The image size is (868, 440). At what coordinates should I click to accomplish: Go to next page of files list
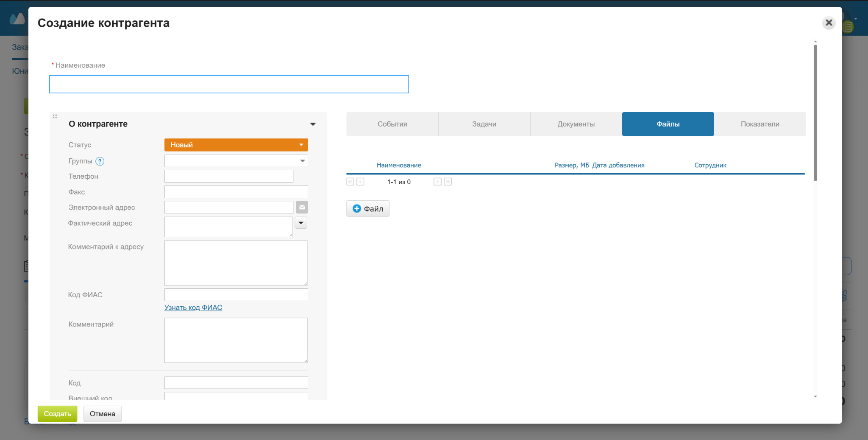437,182
